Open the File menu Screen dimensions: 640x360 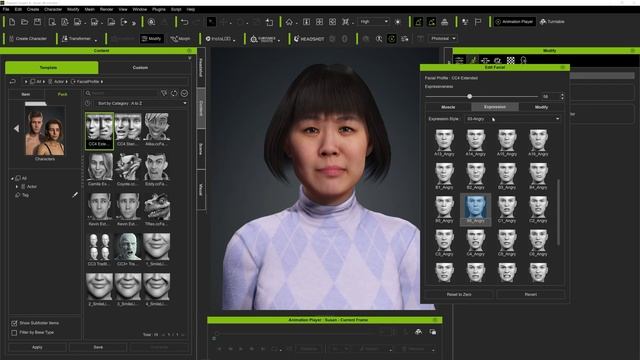pyautogui.click(x=6, y=9)
